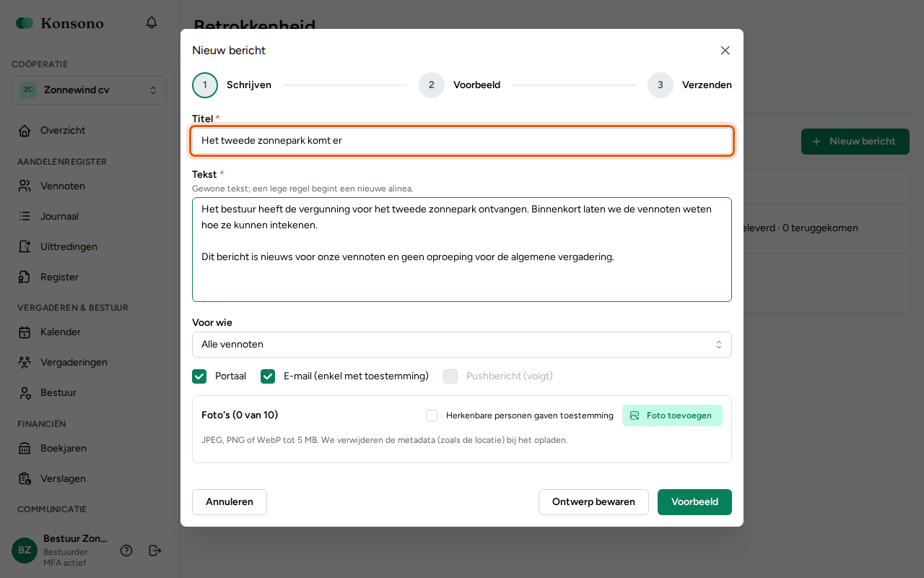Click Ontwerp bewaren button
The image size is (924, 578).
point(593,502)
